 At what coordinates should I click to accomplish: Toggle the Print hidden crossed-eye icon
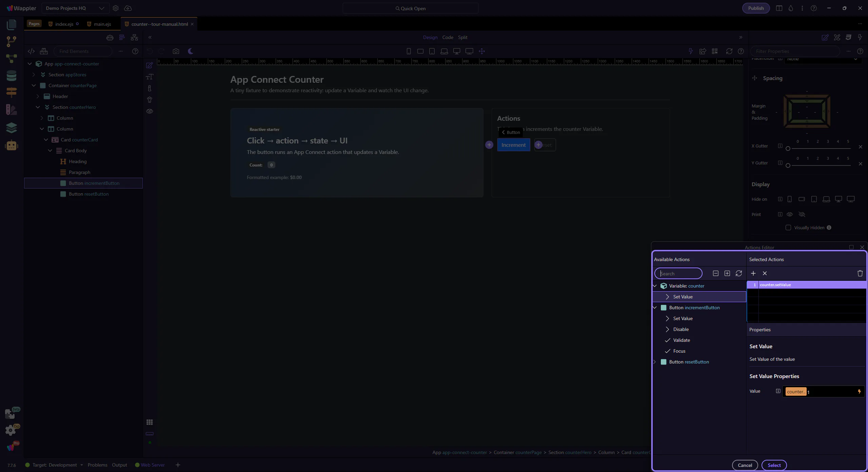point(802,214)
